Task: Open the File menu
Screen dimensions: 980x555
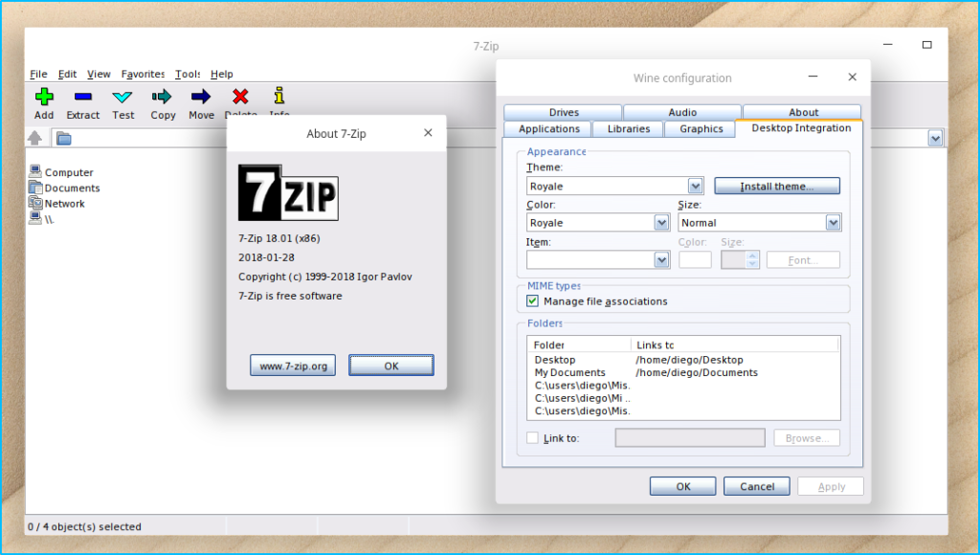Action: tap(38, 74)
